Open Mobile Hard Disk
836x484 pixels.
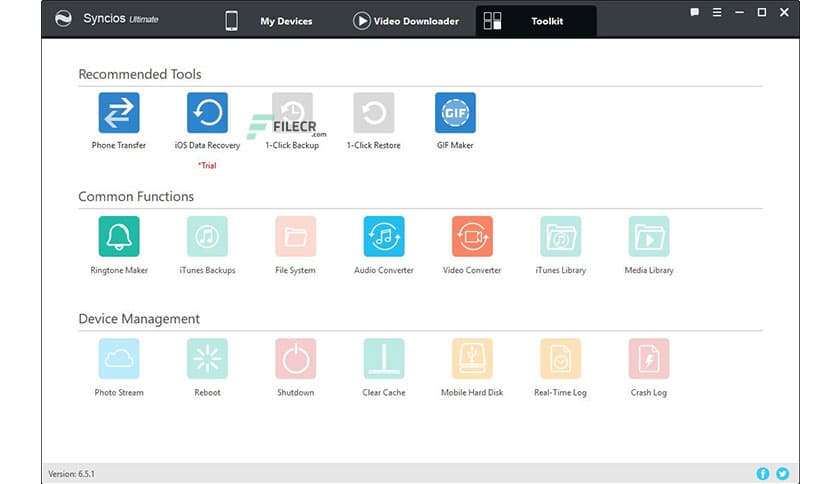pyautogui.click(x=472, y=358)
